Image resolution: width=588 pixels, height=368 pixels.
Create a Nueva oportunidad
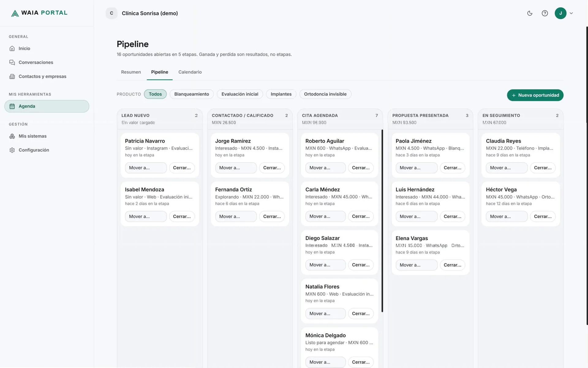(535, 95)
